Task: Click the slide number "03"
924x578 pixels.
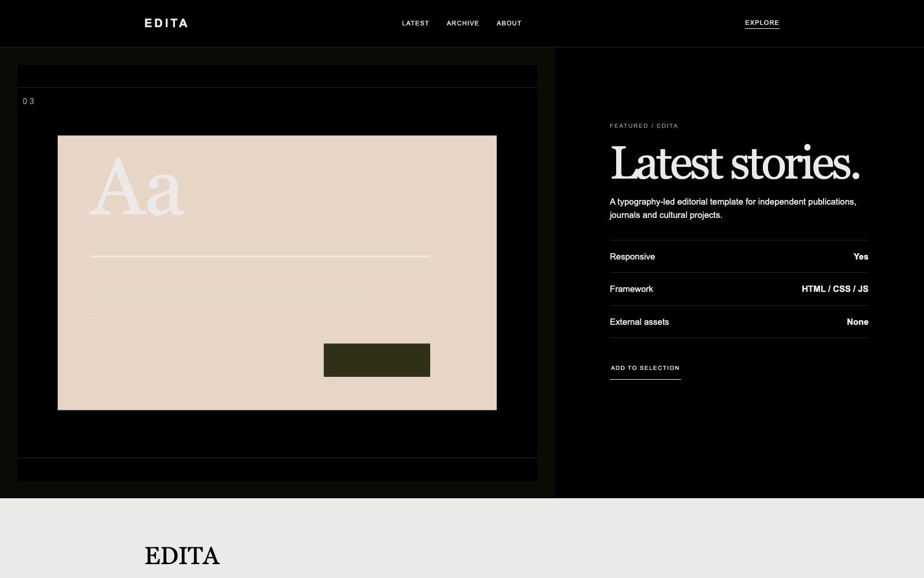Action: pos(28,101)
